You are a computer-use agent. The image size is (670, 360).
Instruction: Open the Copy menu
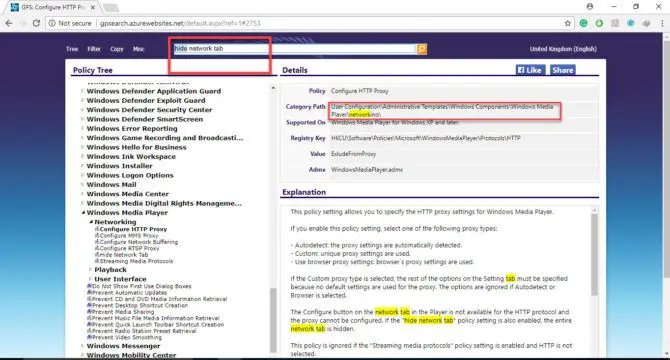coord(117,49)
